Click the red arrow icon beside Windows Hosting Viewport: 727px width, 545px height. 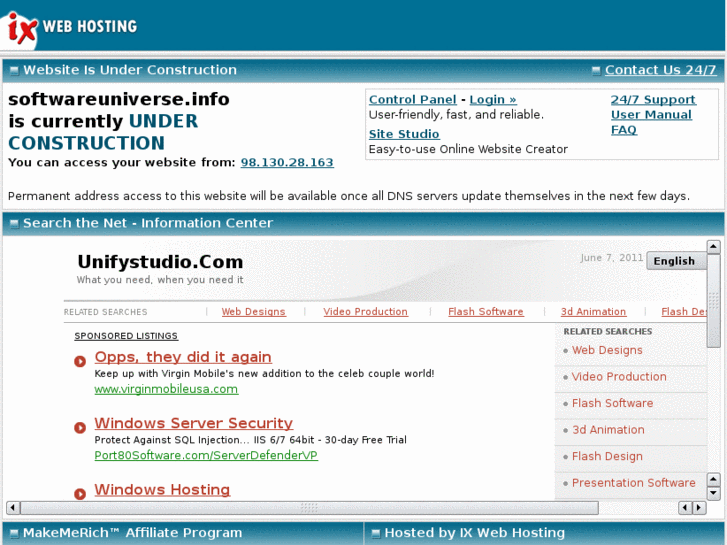click(80, 494)
